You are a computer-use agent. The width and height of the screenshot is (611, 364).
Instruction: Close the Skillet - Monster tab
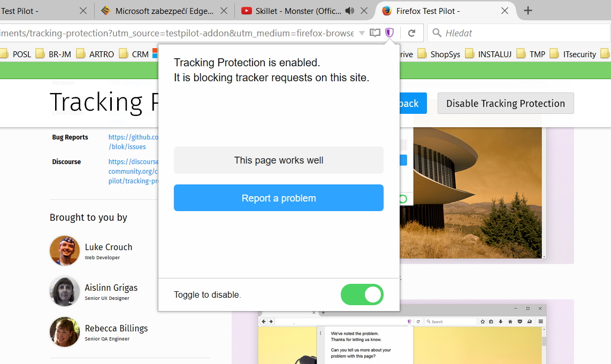point(364,11)
